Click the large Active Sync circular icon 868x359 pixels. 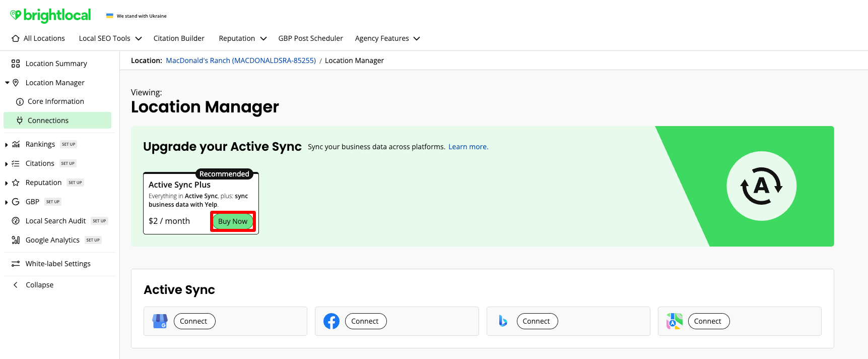coord(761,186)
